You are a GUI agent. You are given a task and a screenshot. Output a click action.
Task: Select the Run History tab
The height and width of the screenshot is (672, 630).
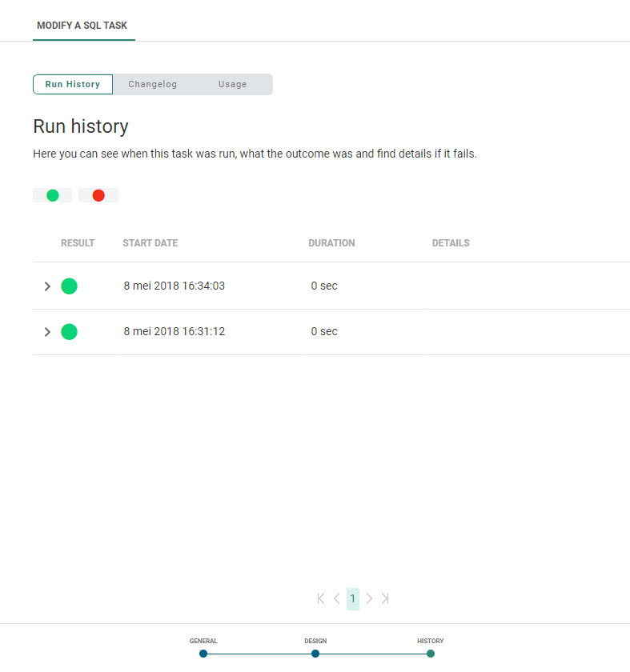pyautogui.click(x=73, y=84)
